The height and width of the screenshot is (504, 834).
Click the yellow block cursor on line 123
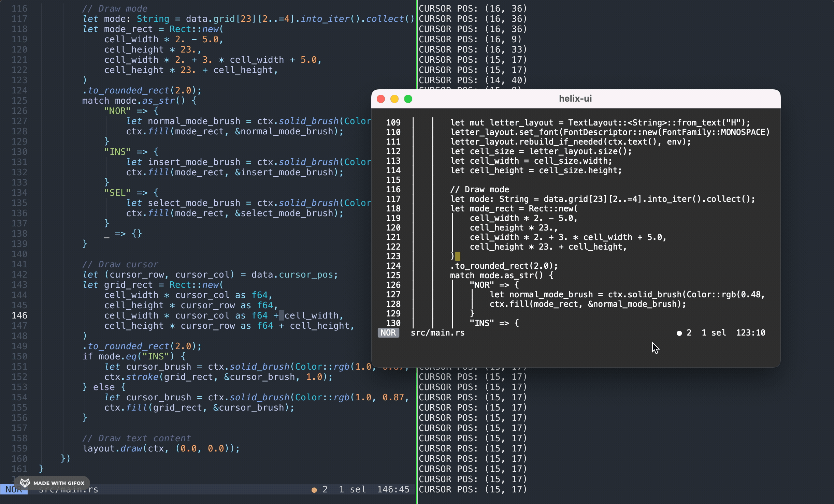(x=458, y=256)
